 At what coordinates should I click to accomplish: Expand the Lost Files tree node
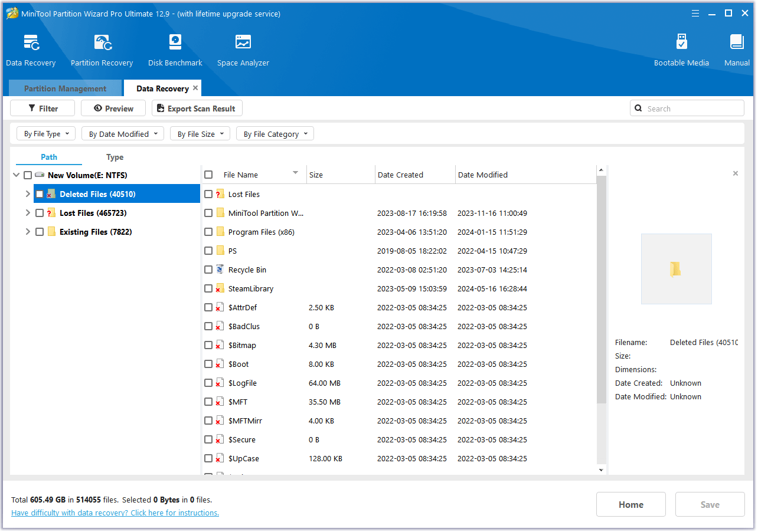click(28, 213)
